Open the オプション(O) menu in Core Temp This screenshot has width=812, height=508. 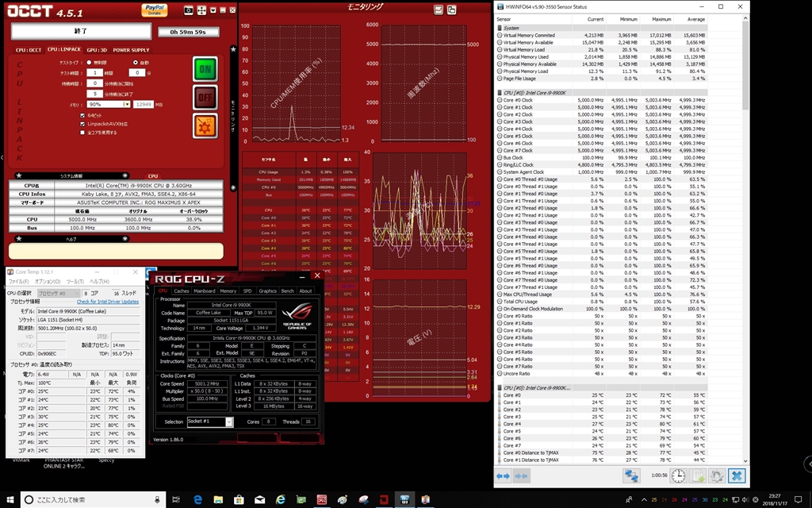(48, 282)
